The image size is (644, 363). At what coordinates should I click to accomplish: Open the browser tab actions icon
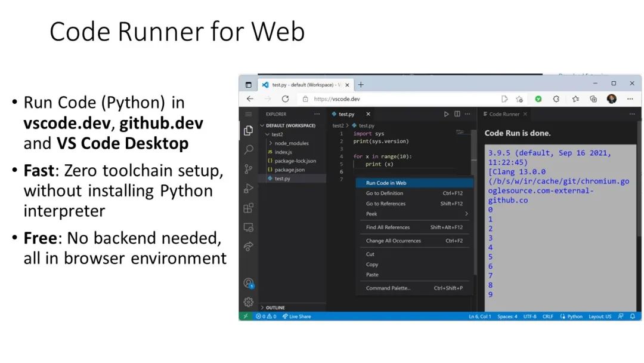click(x=248, y=85)
